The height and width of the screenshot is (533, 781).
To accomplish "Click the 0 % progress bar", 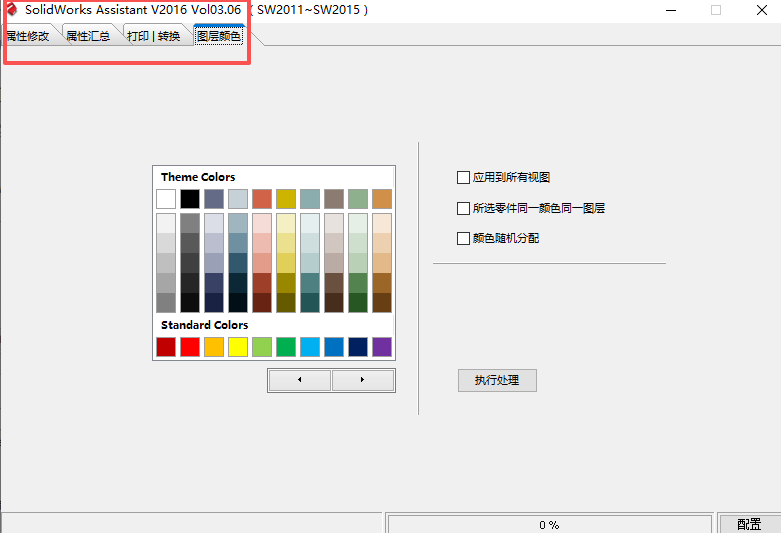I will (x=549, y=525).
